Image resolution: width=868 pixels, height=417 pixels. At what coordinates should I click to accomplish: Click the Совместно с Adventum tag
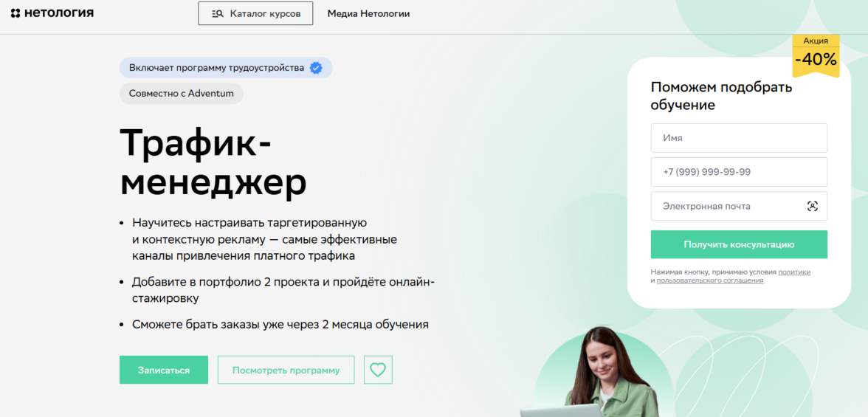coord(182,94)
